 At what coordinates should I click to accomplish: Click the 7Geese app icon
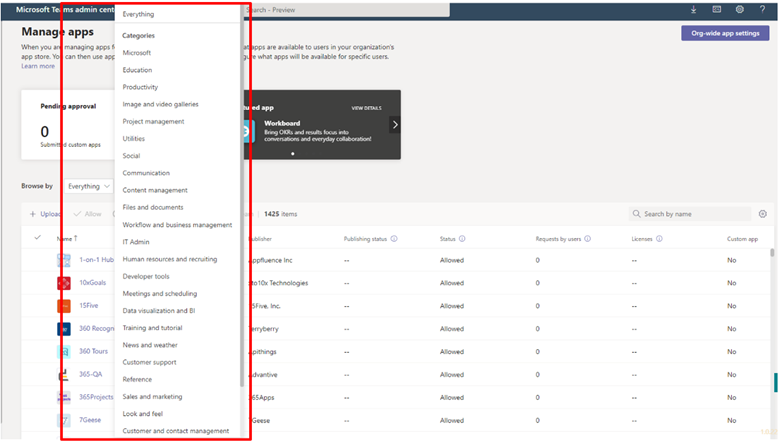click(64, 421)
